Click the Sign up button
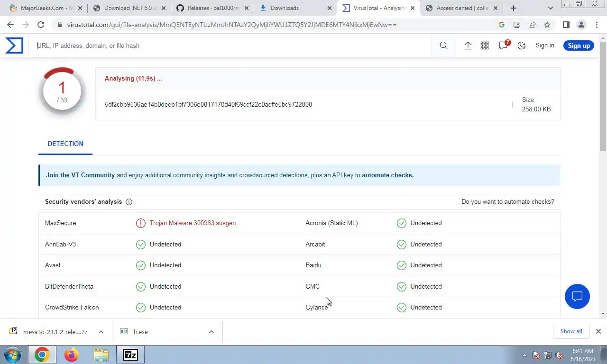This screenshot has height=364, width=607. click(x=579, y=45)
